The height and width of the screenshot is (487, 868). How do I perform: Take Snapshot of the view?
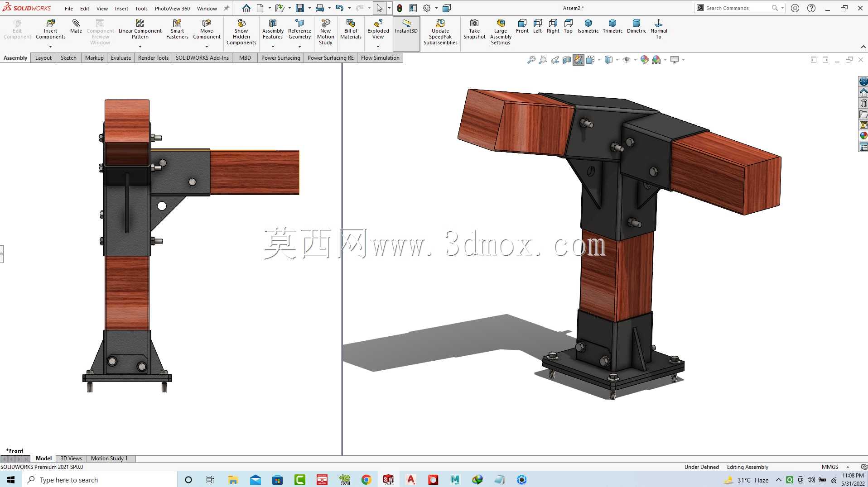click(x=474, y=29)
